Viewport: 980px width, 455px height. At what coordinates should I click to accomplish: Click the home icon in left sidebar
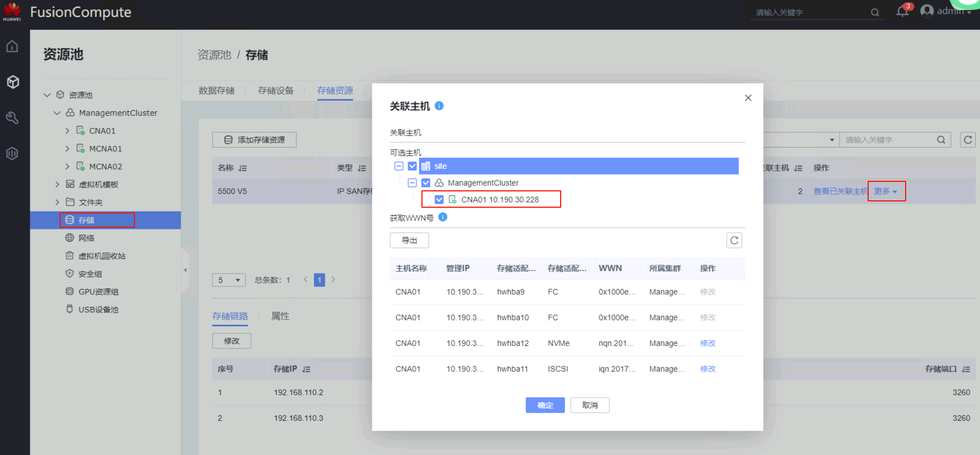(12, 46)
